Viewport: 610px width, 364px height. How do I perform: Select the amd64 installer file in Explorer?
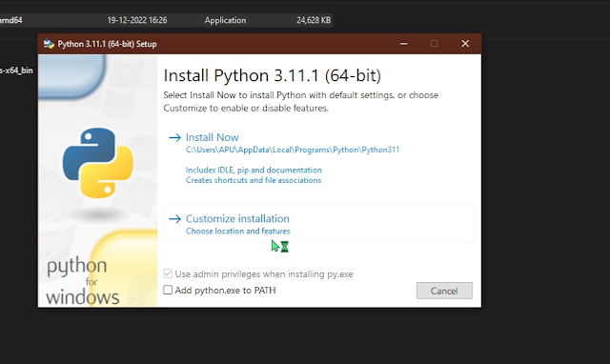pos(10,20)
